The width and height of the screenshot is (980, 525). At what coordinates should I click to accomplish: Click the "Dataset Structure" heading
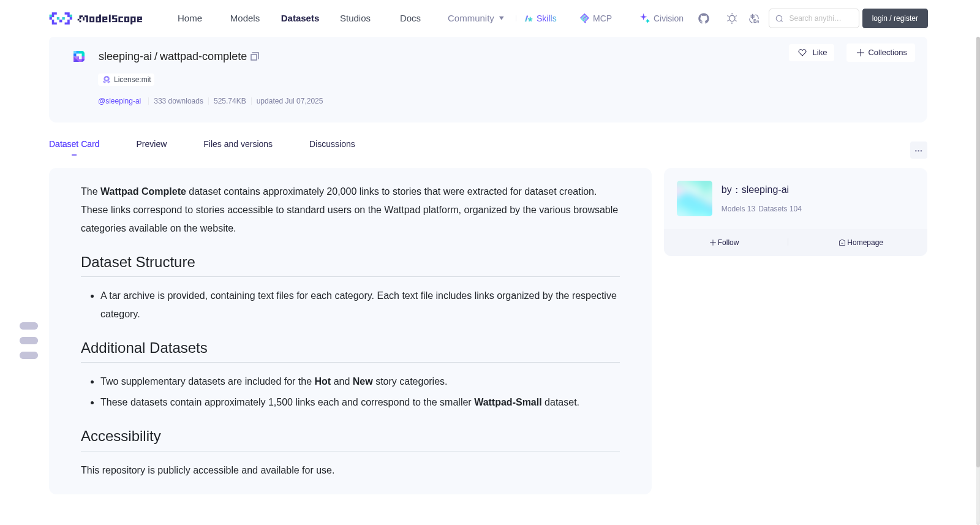click(138, 262)
